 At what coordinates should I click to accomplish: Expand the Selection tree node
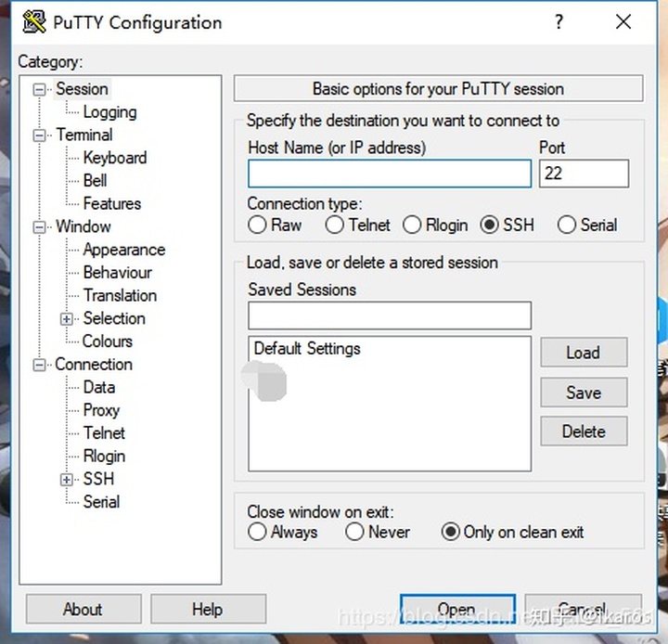tap(66, 319)
